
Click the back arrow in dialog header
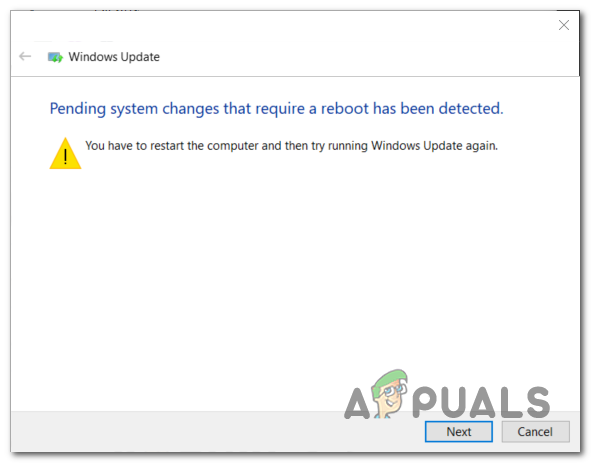tap(25, 57)
